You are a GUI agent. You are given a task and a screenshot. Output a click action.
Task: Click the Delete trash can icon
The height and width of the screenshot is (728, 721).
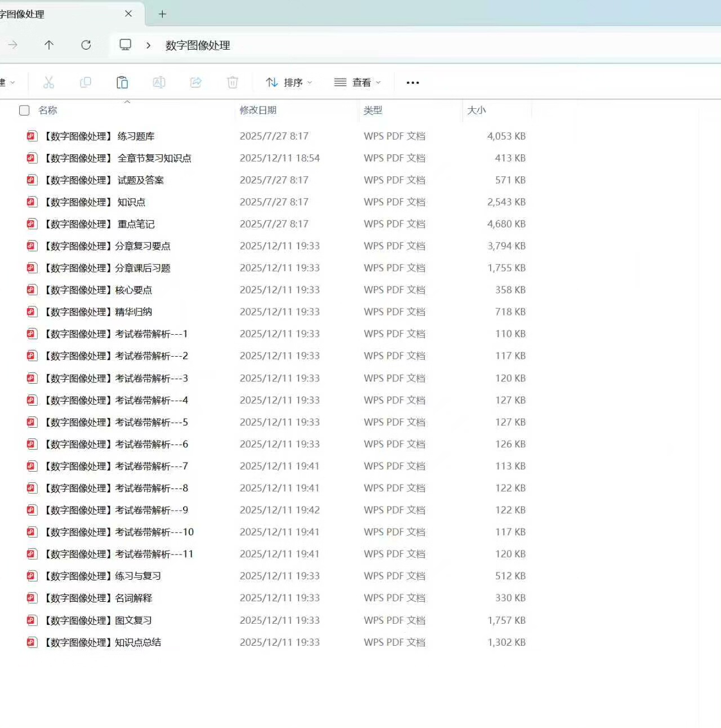(233, 83)
